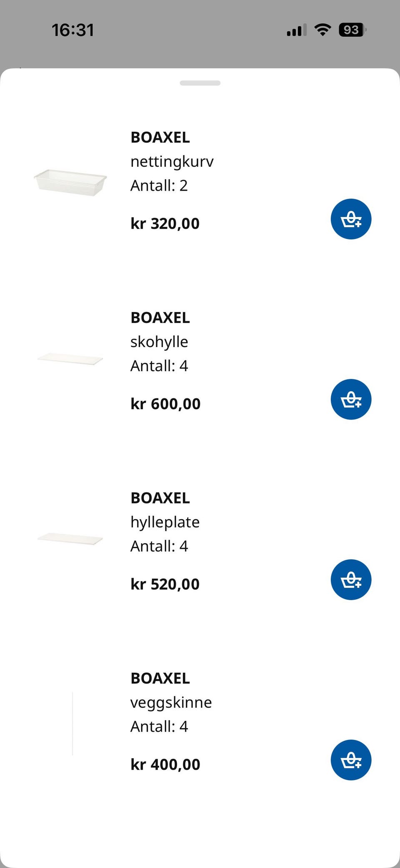This screenshot has height=868, width=400.
Task: Tap the 16:31 clock in status bar
Action: 73,30
